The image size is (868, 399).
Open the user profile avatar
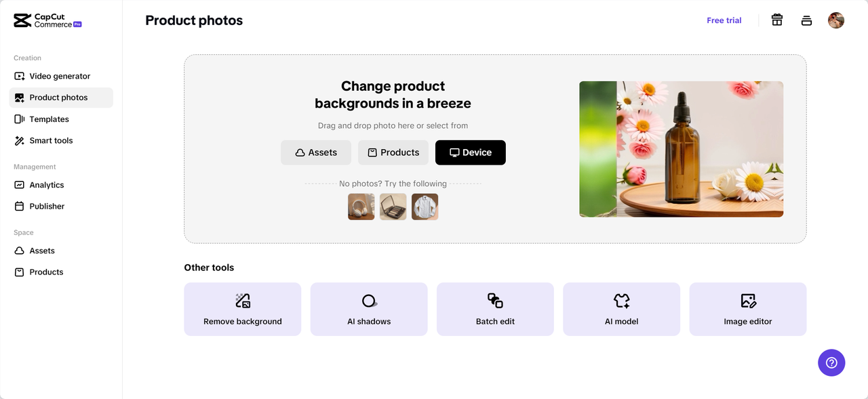click(835, 20)
